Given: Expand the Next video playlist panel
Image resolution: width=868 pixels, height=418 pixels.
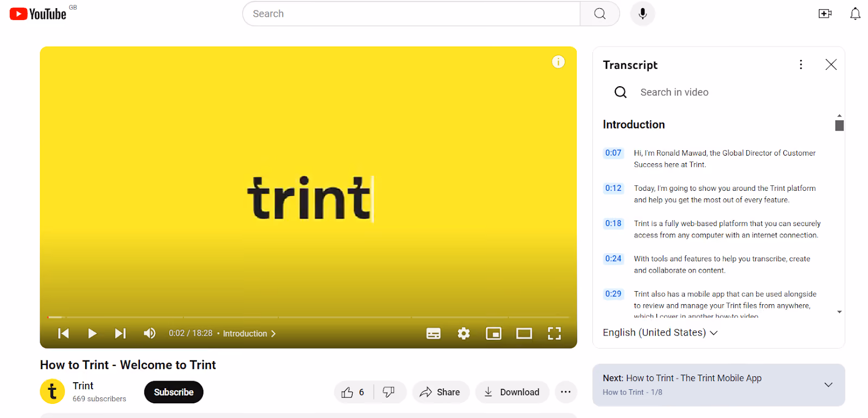Looking at the screenshot, I should coord(828,385).
